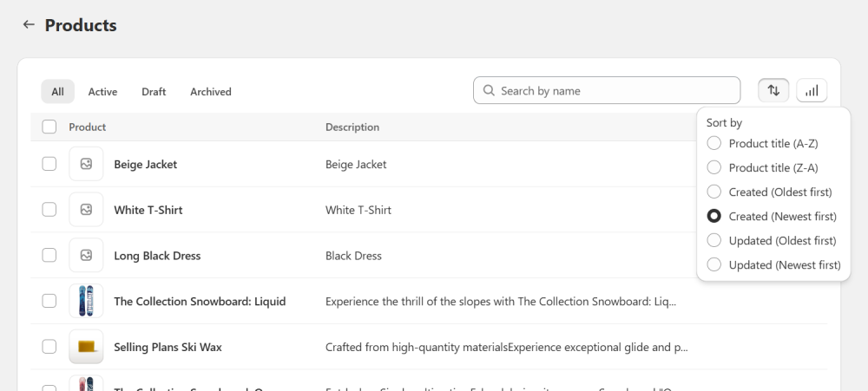Click the 'Experience the thrill' description text

[x=501, y=302]
